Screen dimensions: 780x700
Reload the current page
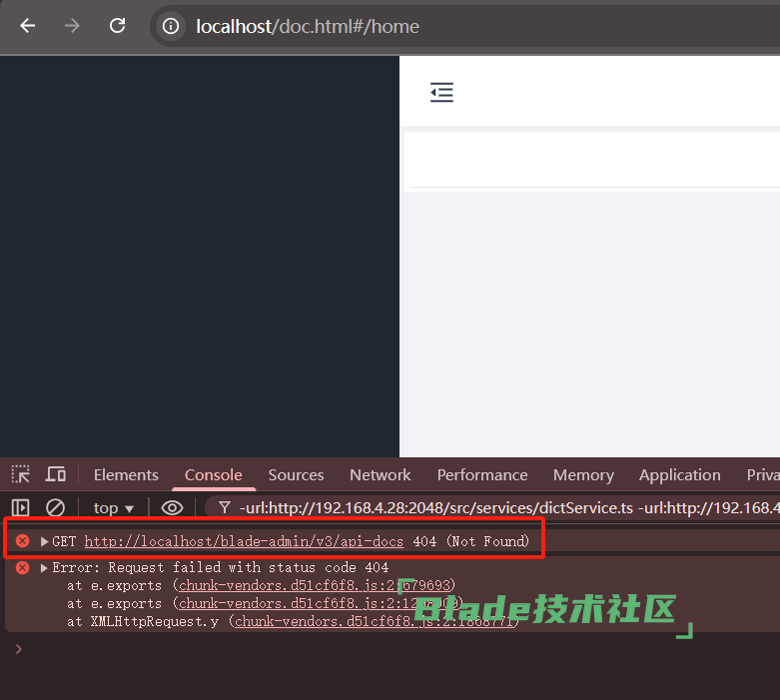click(117, 26)
